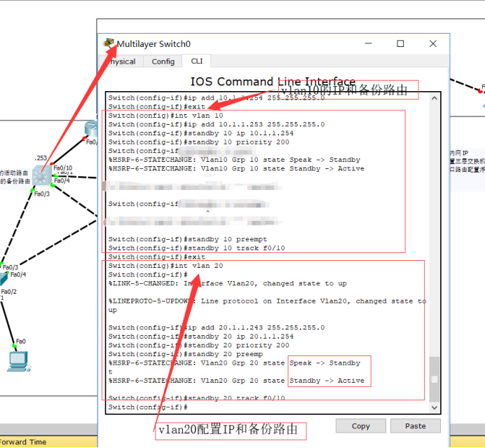Switch to the Config tab
The height and width of the screenshot is (448, 485).
pyautogui.click(x=163, y=61)
